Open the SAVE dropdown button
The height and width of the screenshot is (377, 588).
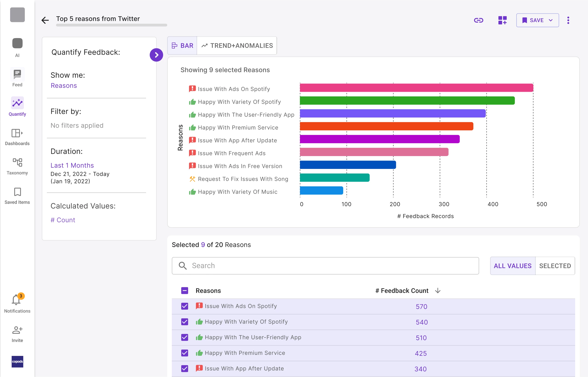pos(537,20)
